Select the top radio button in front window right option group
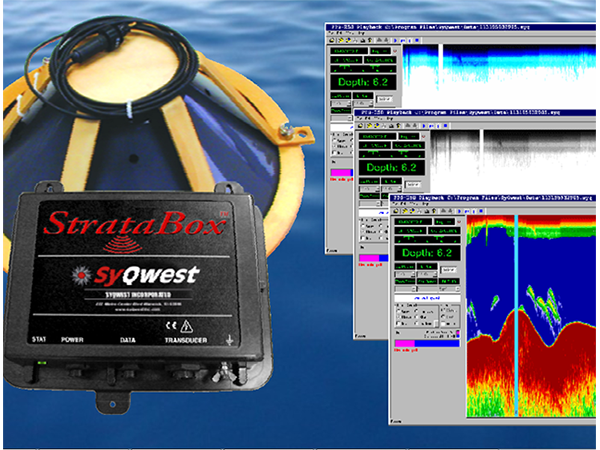This screenshot has width=600, height=450. click(442, 310)
